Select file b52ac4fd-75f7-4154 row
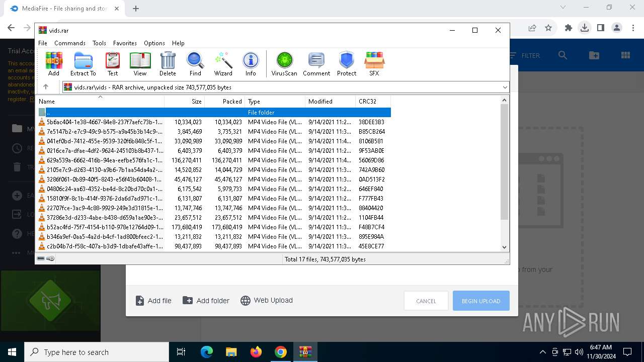The width and height of the screenshot is (644, 362). (x=213, y=227)
